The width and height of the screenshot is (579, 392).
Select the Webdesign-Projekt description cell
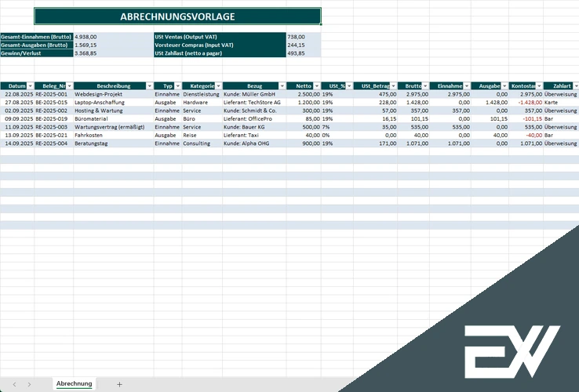113,94
